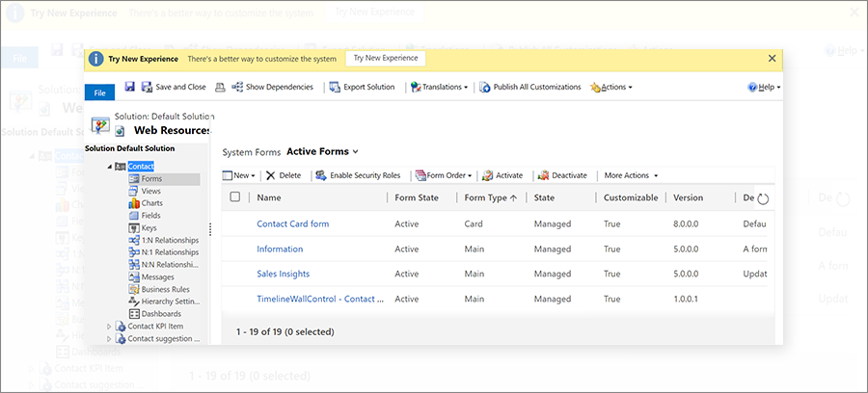
Task: Open the Active Forms view selector
Action: pos(323,151)
